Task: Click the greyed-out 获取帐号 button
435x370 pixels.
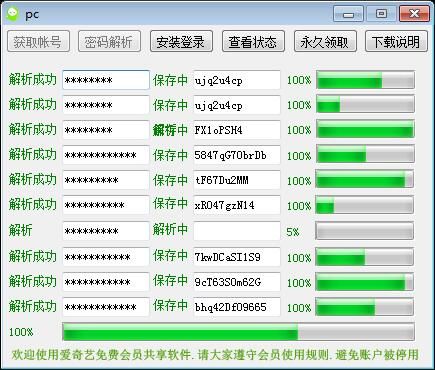Action: [x=38, y=41]
